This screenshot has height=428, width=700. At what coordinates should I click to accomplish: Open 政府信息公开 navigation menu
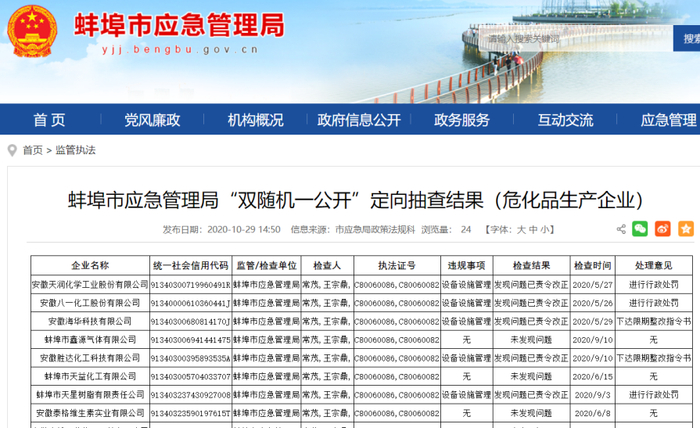359,120
